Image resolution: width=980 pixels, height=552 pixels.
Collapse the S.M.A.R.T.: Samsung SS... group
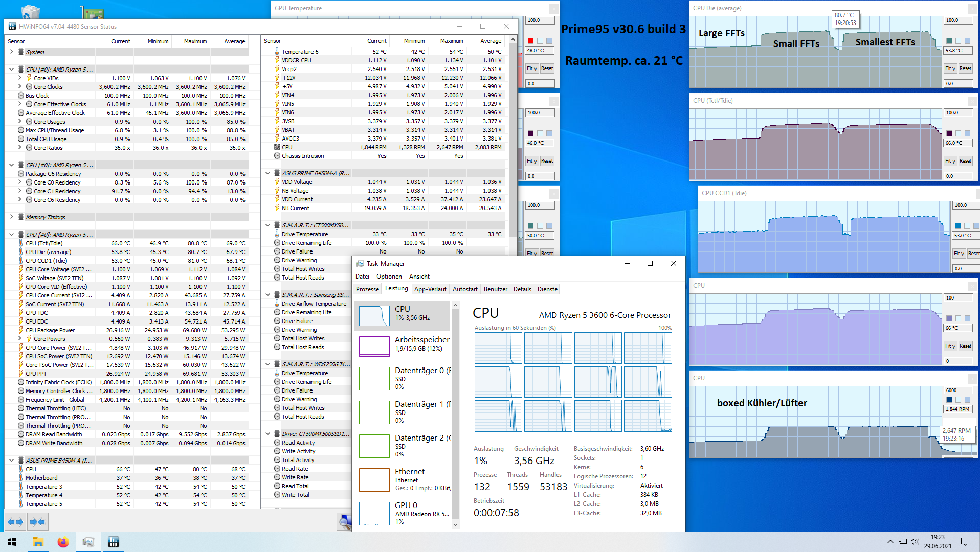[268, 295]
